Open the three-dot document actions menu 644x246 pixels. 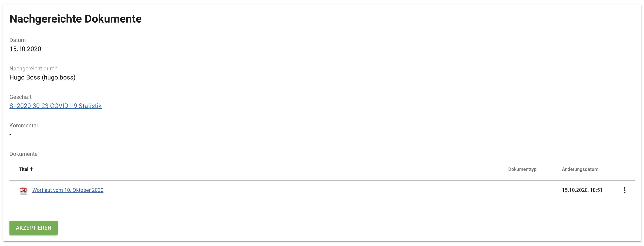point(624,190)
